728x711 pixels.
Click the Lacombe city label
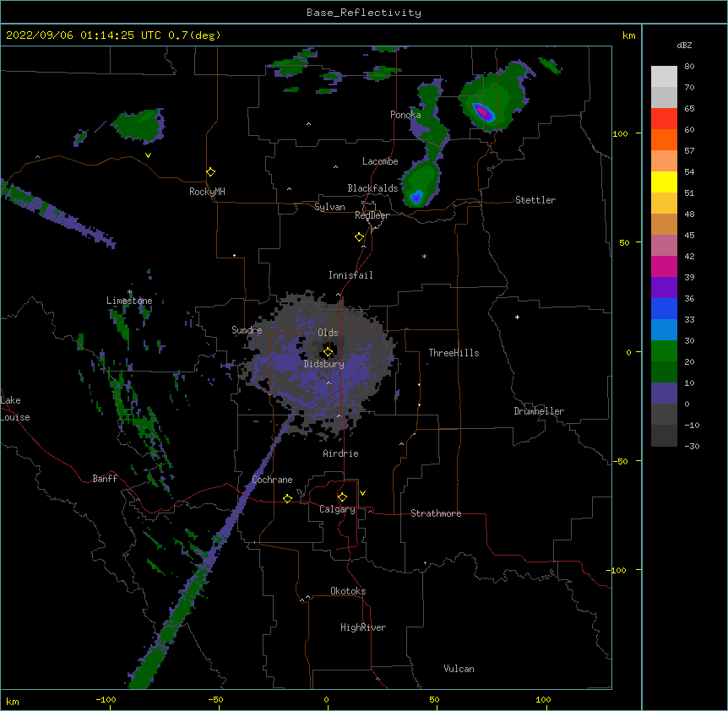tap(380, 161)
